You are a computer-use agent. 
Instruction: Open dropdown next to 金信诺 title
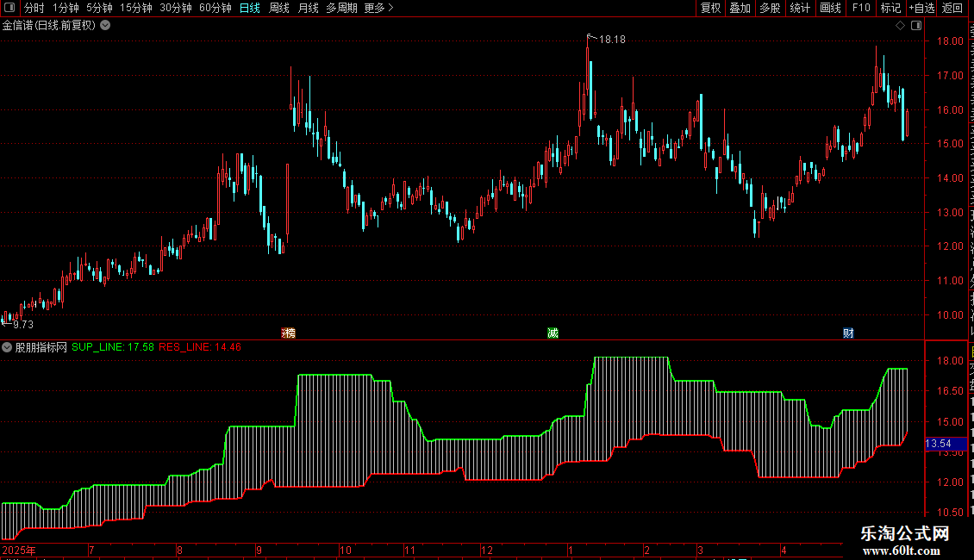coord(106,26)
